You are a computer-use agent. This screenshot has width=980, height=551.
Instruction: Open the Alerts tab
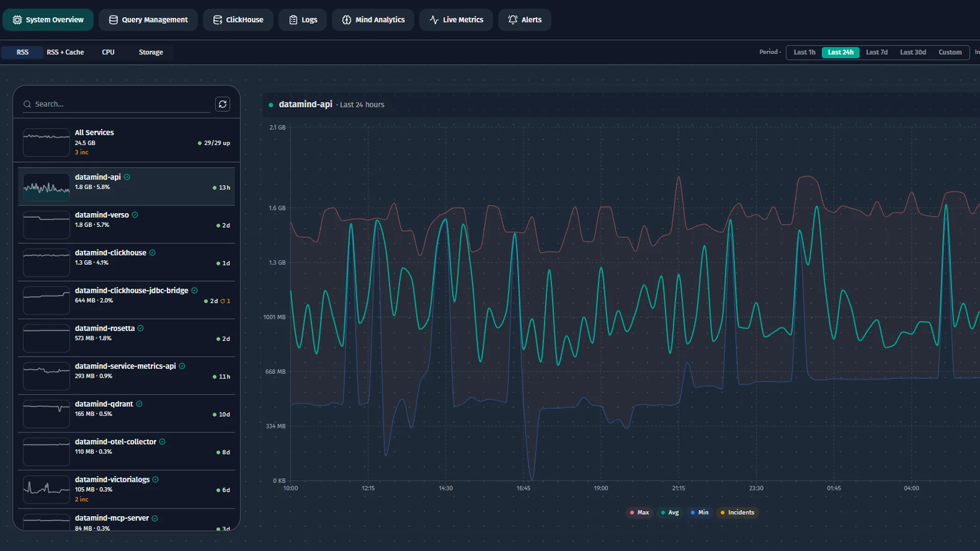(525, 20)
